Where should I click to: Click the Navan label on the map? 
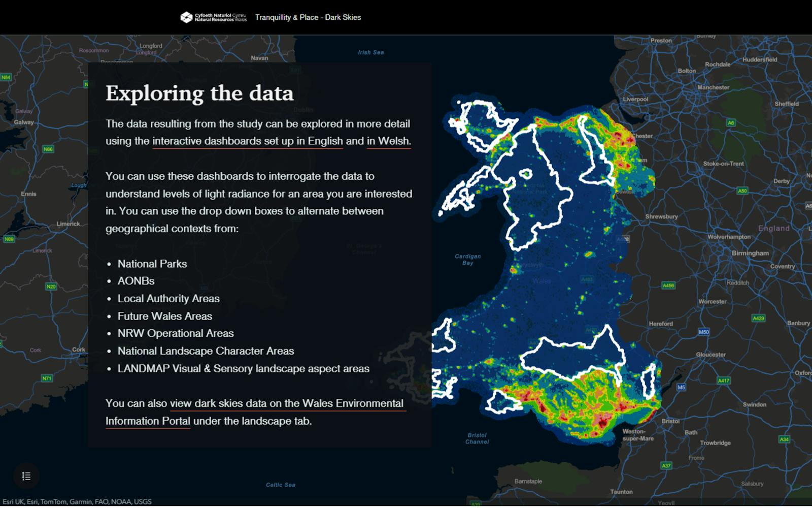click(x=259, y=58)
